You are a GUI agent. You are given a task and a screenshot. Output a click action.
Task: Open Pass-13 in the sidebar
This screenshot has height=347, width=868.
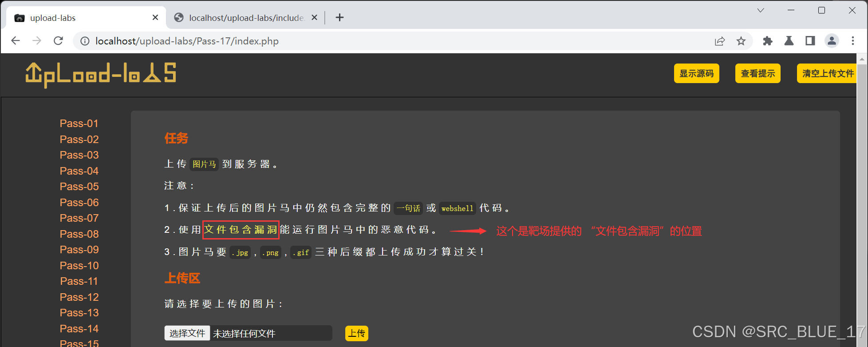click(79, 313)
